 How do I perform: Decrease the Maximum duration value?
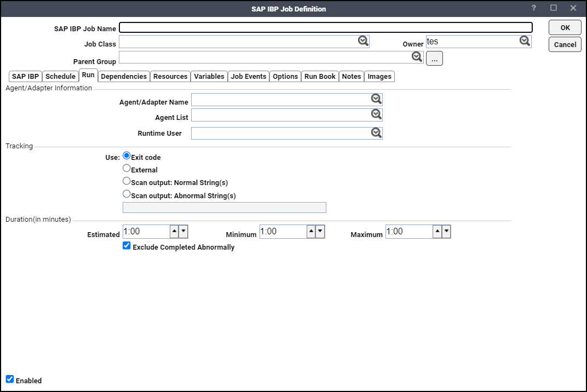446,232
